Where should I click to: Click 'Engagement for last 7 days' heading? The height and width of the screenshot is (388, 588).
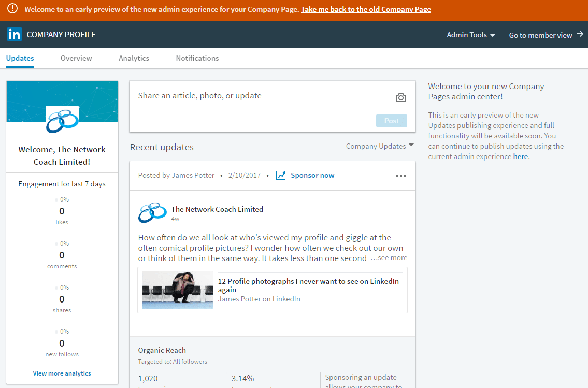click(x=62, y=184)
